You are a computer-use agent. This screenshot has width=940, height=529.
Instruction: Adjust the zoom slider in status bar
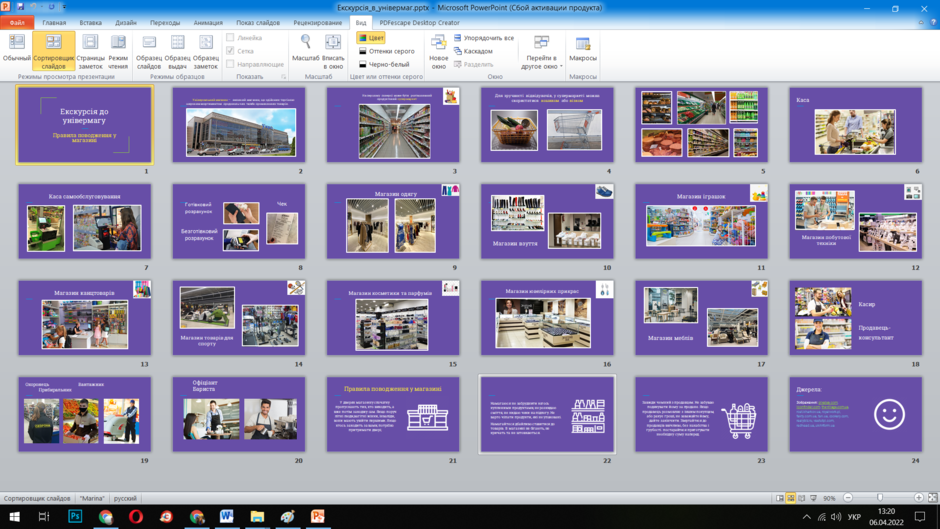(880, 498)
